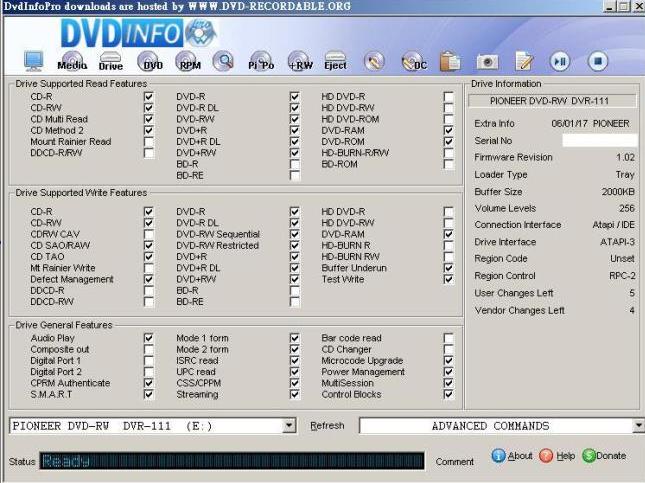Viewport: 645px width, 483px height.
Task: Click the Help link
Action: point(558,456)
